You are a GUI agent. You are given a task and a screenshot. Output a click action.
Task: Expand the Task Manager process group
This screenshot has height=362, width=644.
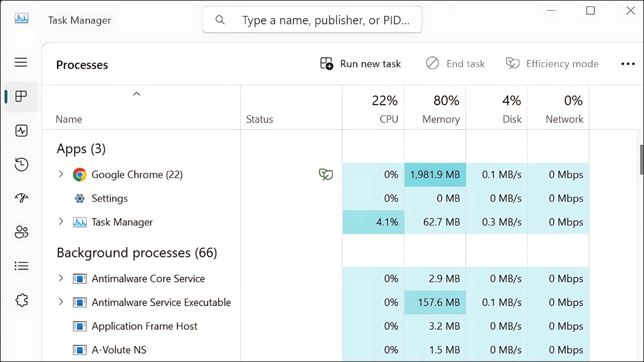pyautogui.click(x=61, y=221)
